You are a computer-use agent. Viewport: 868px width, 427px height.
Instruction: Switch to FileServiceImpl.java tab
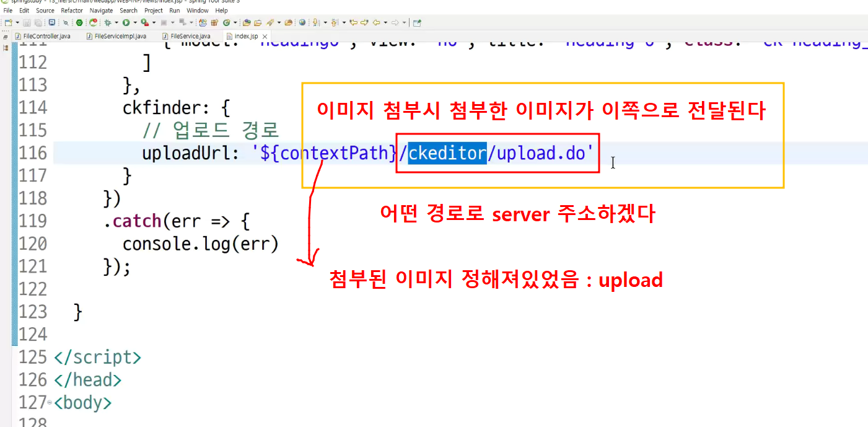pyautogui.click(x=116, y=36)
